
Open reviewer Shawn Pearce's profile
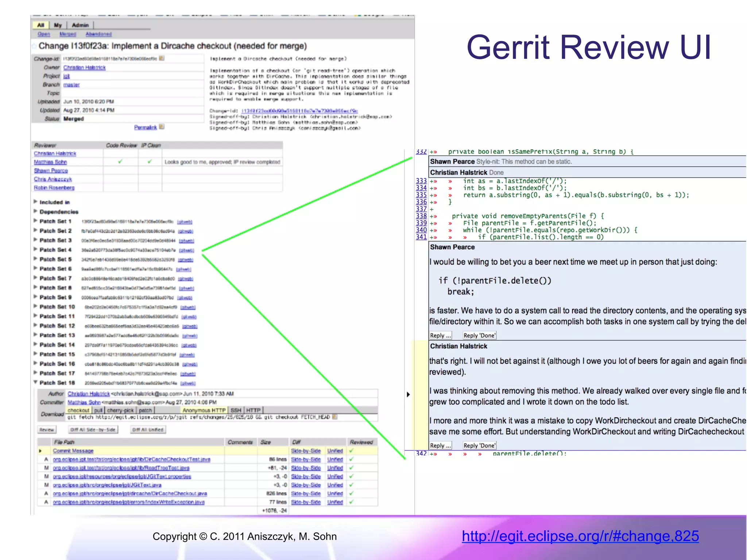pyautogui.click(x=51, y=171)
